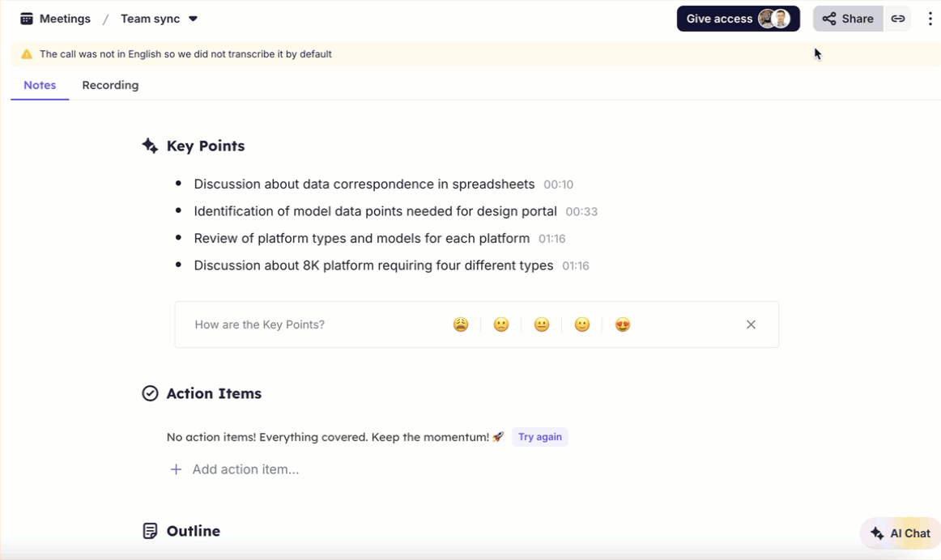Open the three-dot more options menu

coord(930,19)
